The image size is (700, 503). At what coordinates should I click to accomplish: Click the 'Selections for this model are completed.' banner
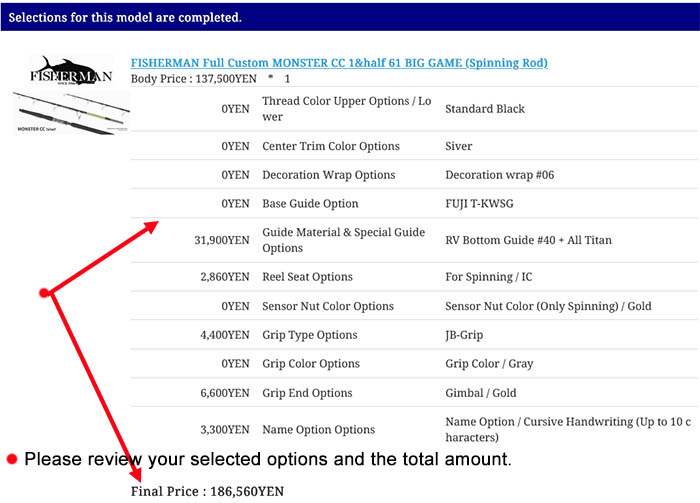350,17
